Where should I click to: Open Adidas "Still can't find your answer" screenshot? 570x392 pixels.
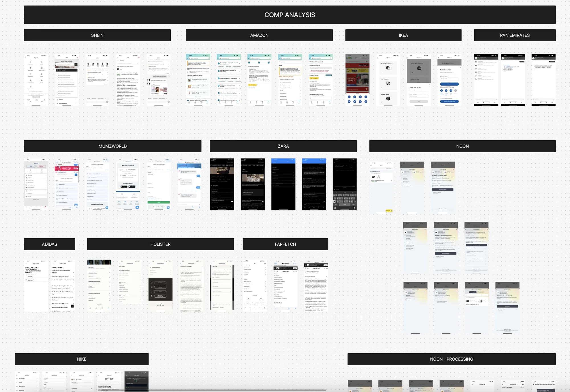pos(36,285)
